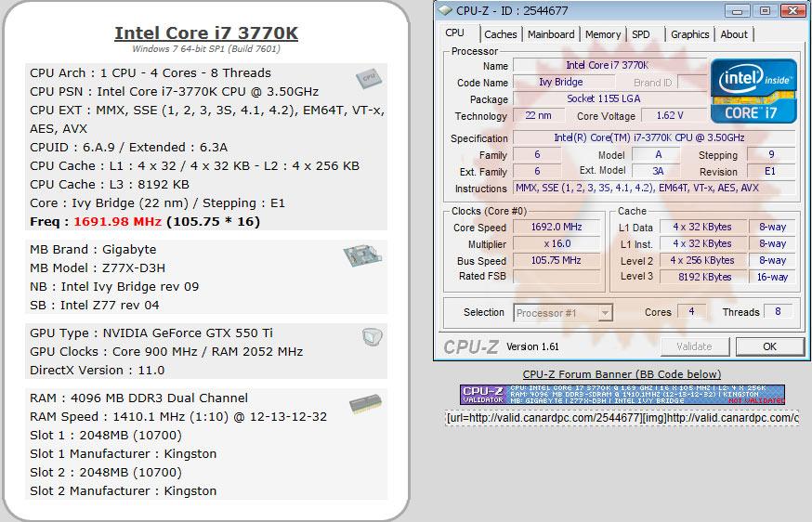Screen dimensions: 812x522
Task: Click the Technology 22 nm value
Action: click(538, 115)
